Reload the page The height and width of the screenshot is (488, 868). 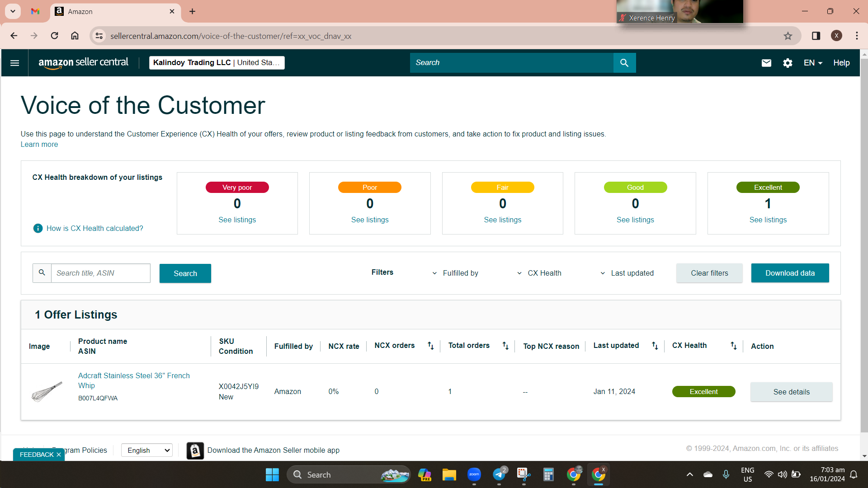coord(54,36)
